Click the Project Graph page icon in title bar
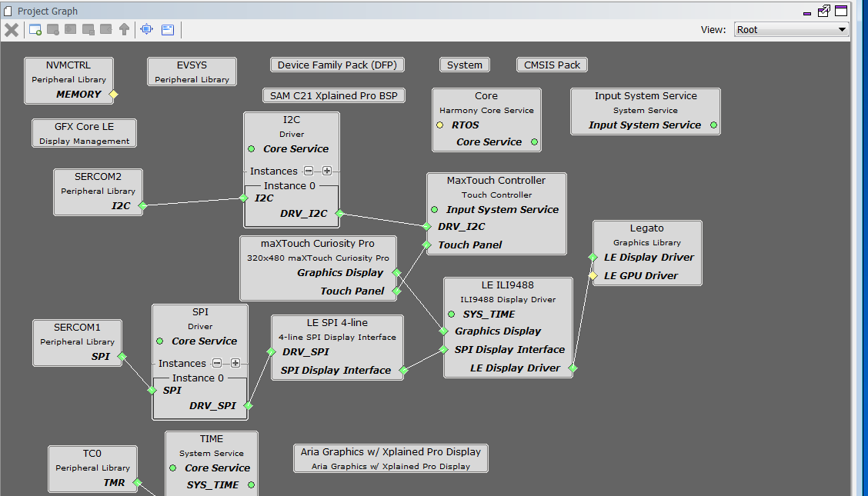868x496 pixels. click(x=8, y=11)
